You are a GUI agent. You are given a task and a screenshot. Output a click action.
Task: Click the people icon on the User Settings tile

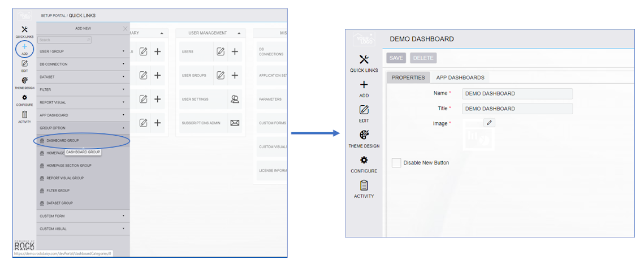[235, 99]
